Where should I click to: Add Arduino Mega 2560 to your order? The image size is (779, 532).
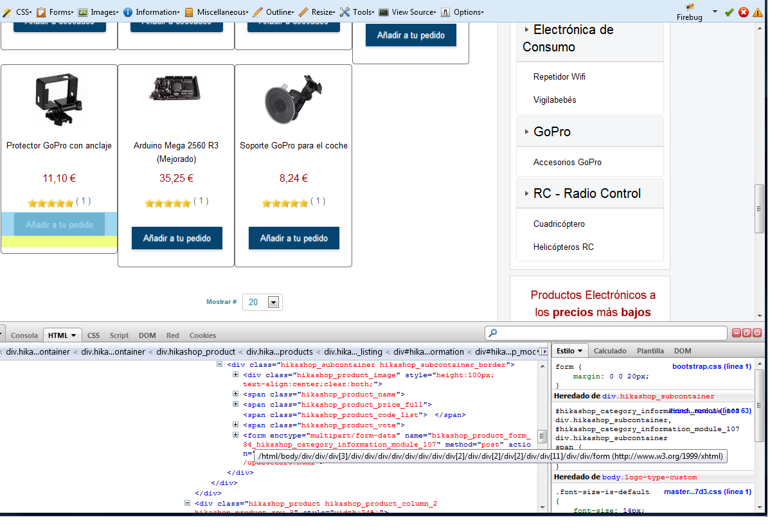177,238
